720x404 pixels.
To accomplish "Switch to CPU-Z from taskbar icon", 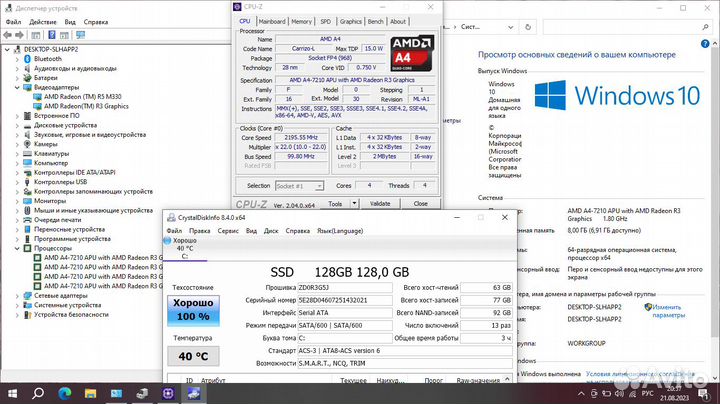I will tap(168, 393).
